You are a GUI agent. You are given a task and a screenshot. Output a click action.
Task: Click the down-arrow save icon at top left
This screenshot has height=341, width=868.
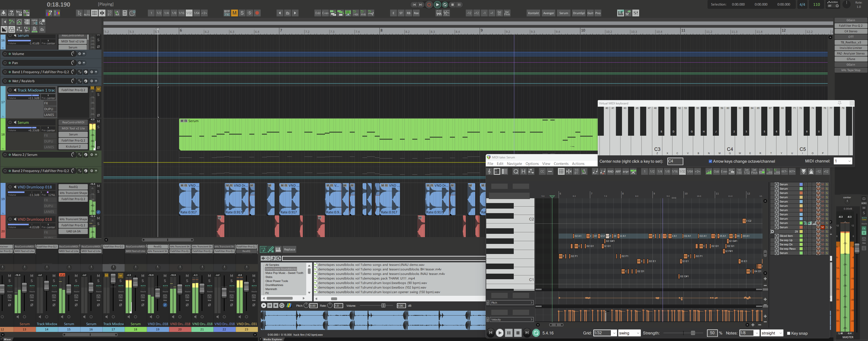3,13
